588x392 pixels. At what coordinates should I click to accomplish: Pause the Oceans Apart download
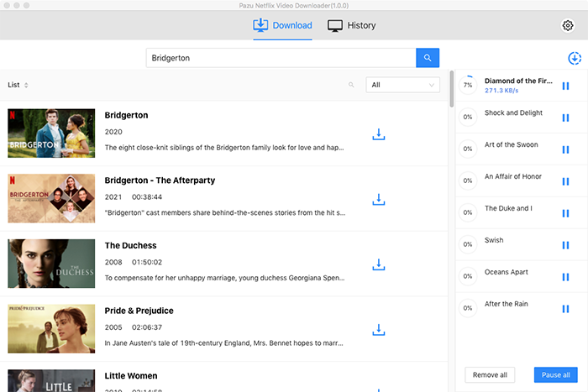point(565,277)
